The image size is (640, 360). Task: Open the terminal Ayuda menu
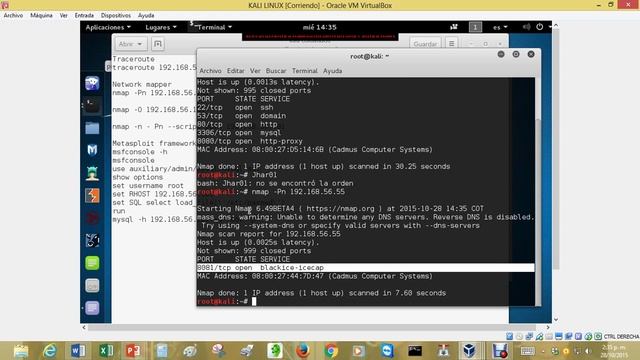pos(333,71)
